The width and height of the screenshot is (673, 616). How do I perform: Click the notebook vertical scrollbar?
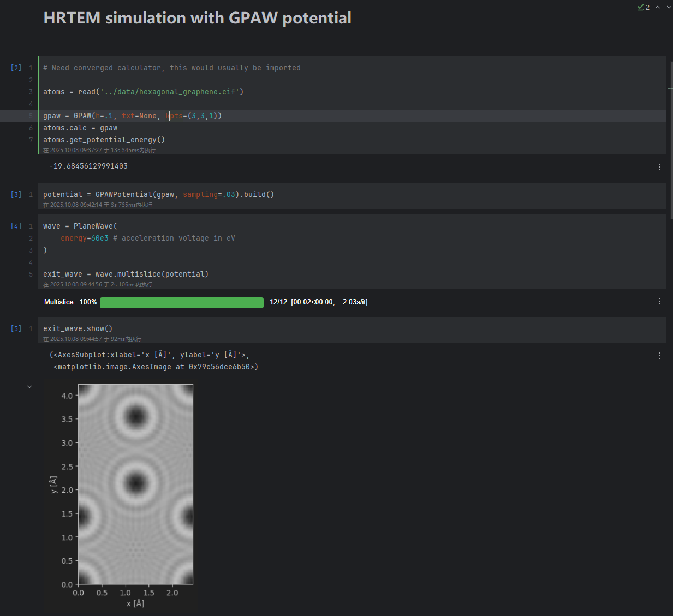click(671, 140)
